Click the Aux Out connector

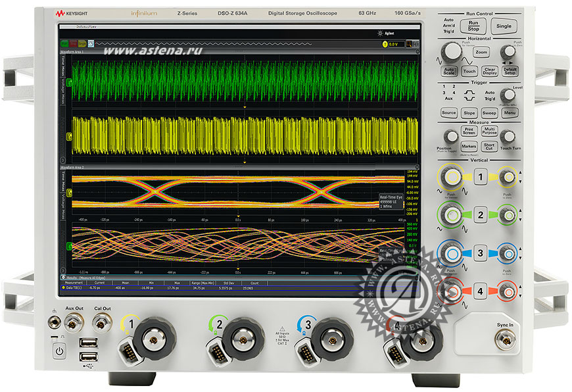tap(74, 323)
